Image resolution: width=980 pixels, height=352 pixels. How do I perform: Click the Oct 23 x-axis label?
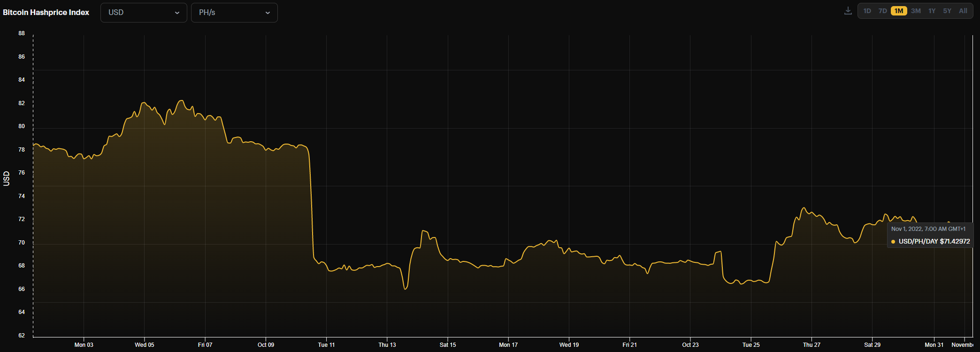(690, 345)
